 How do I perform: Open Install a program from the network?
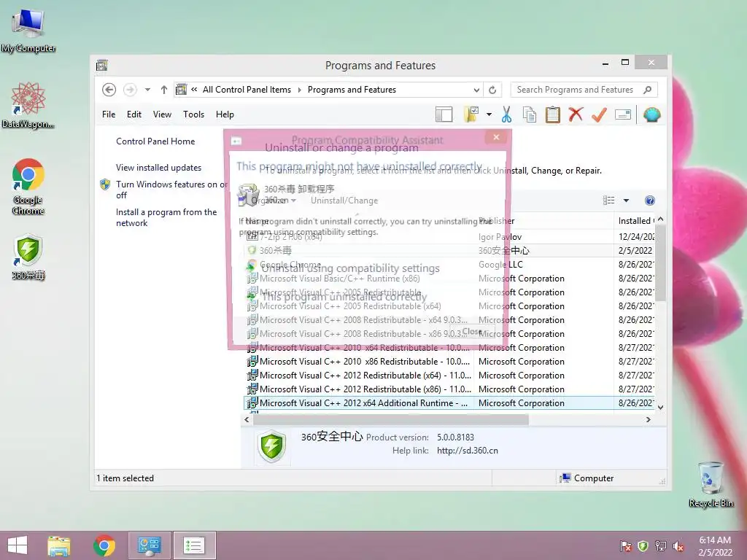(x=166, y=217)
